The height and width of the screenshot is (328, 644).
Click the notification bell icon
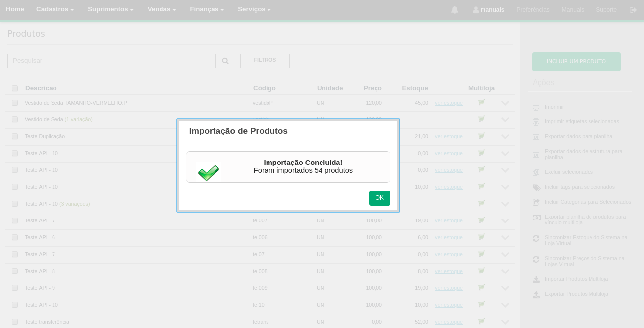[454, 10]
